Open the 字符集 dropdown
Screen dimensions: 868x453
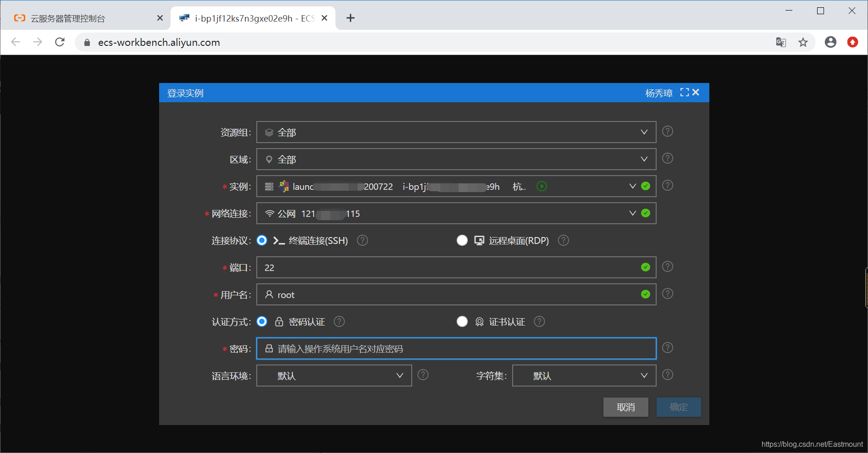[584, 376]
